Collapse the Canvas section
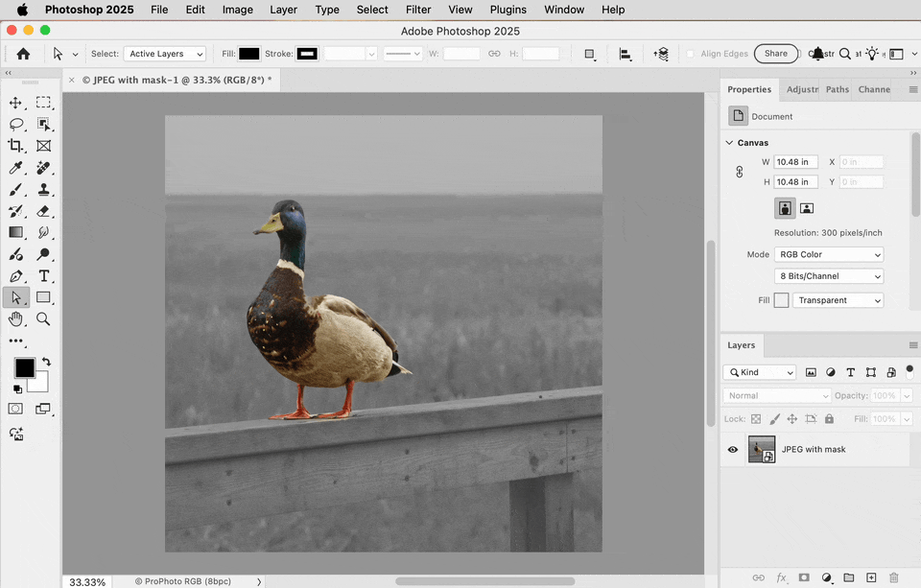Screen dimensions: 921x588 [x=729, y=142]
